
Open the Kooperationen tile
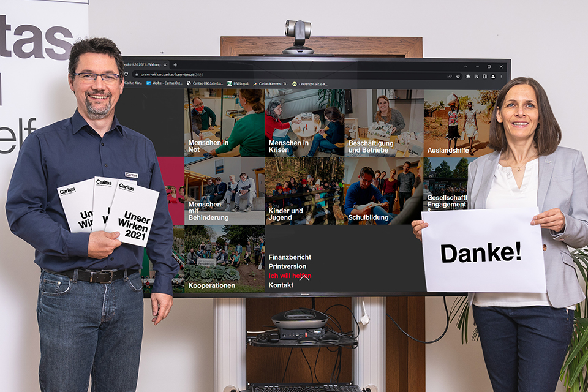224,258
